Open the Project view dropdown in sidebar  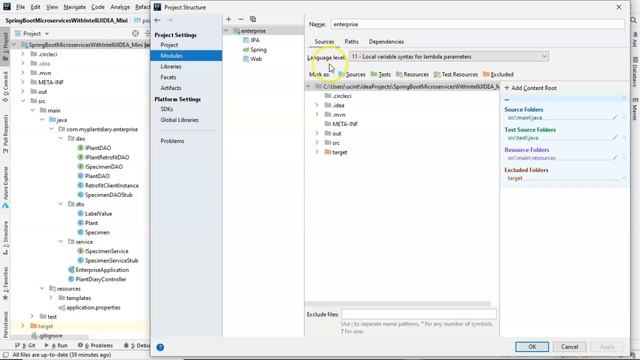[32, 33]
